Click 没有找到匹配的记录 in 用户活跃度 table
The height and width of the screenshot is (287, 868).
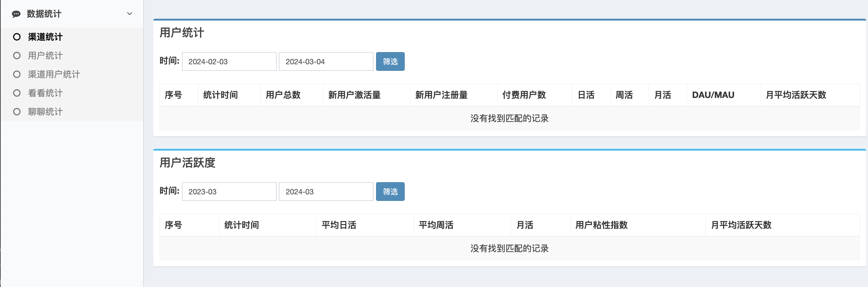[x=509, y=249]
